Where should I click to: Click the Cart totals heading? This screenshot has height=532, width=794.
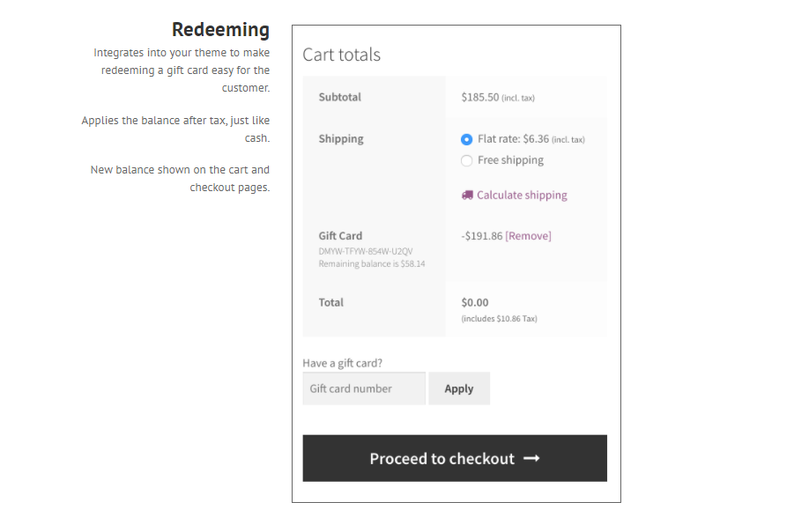341,55
